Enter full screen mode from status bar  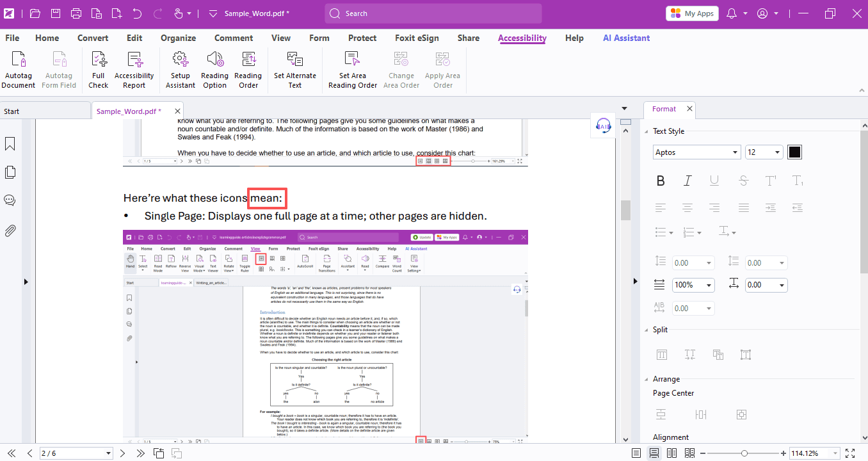(850, 453)
